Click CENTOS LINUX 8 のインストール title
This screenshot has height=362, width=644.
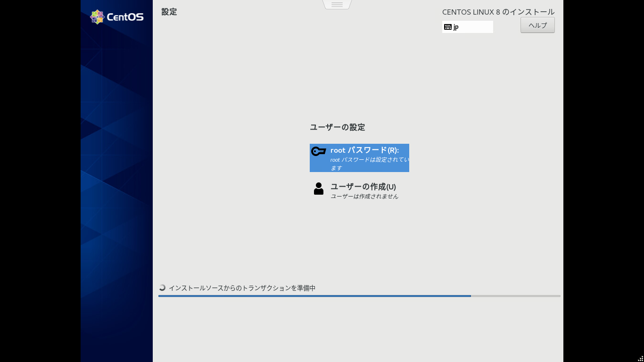click(498, 12)
